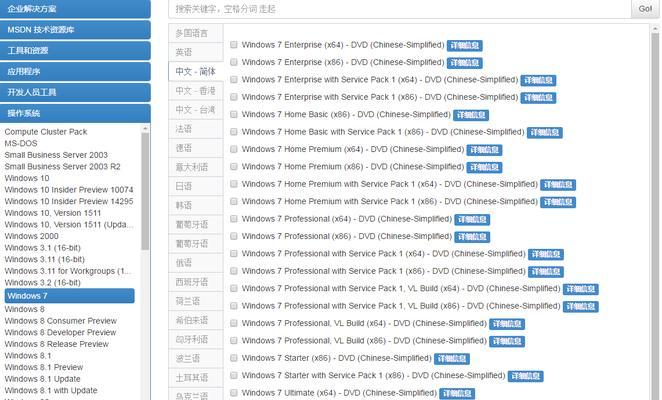Screen dimensions: 662x400
Task: Click the up arrow of OS list scrollbar
Action: [x=145, y=128]
